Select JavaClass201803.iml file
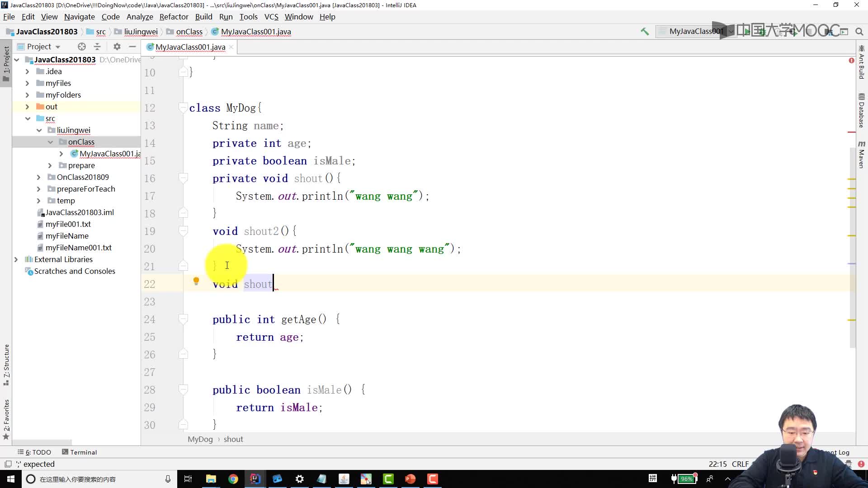This screenshot has height=488, width=868. point(80,212)
